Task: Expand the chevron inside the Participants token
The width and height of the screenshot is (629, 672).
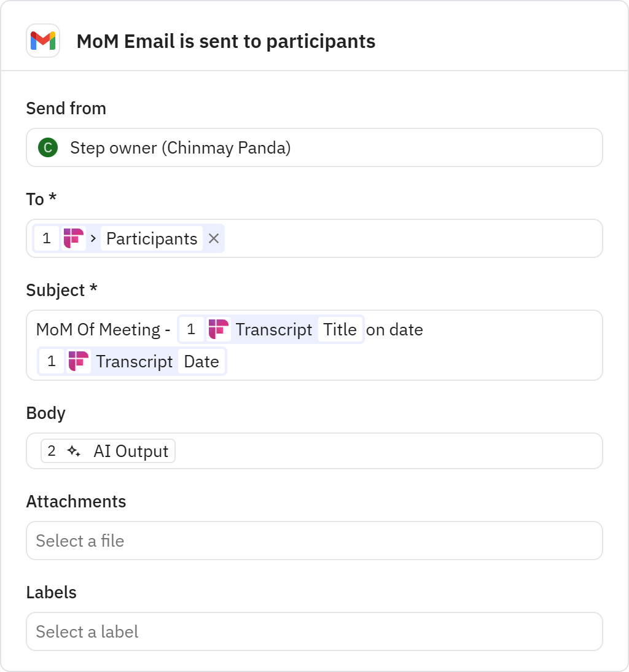Action: tap(93, 238)
